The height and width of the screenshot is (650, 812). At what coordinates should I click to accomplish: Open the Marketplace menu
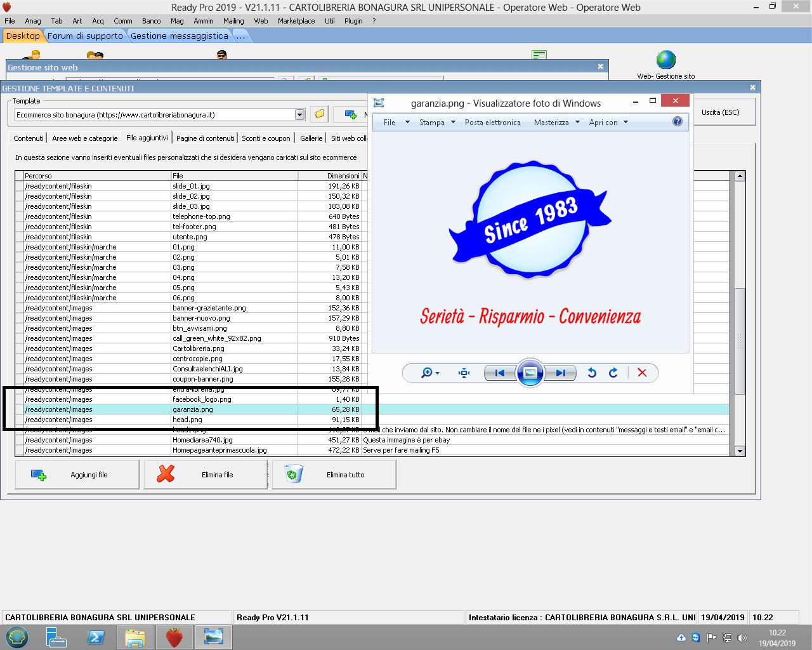point(296,21)
